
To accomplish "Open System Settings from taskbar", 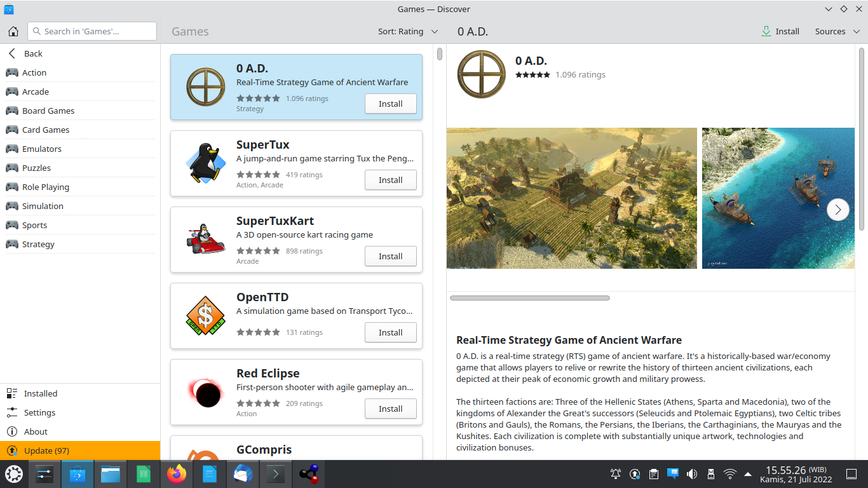I will point(44,474).
